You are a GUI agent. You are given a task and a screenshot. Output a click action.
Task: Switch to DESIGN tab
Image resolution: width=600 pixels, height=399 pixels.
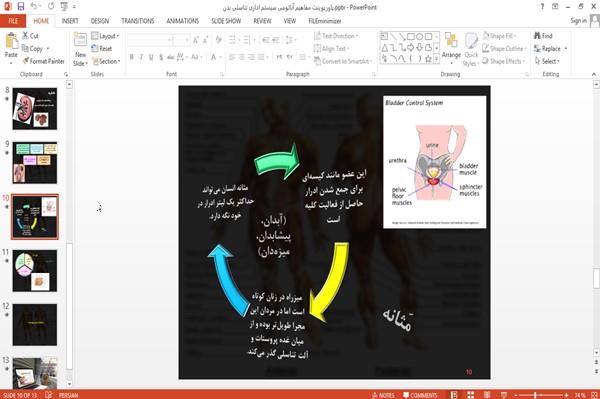[x=99, y=21]
